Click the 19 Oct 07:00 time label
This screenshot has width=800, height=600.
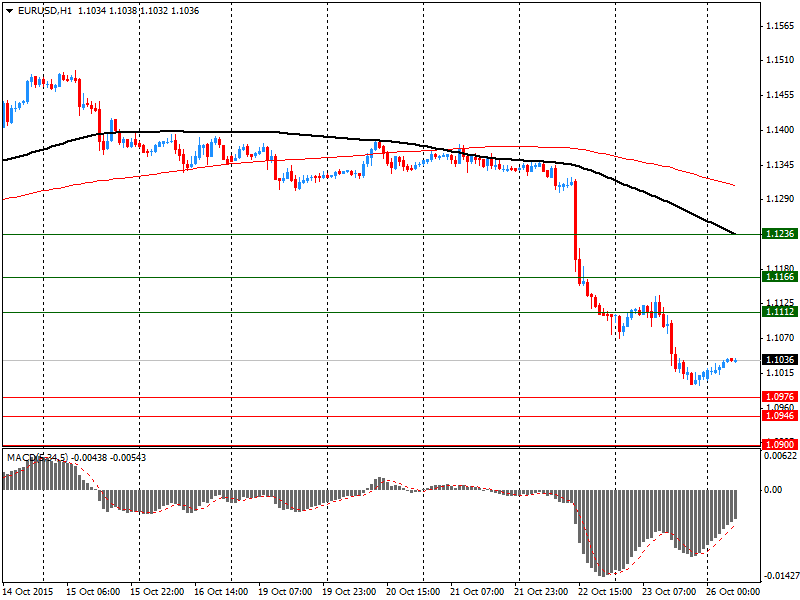tap(285, 592)
